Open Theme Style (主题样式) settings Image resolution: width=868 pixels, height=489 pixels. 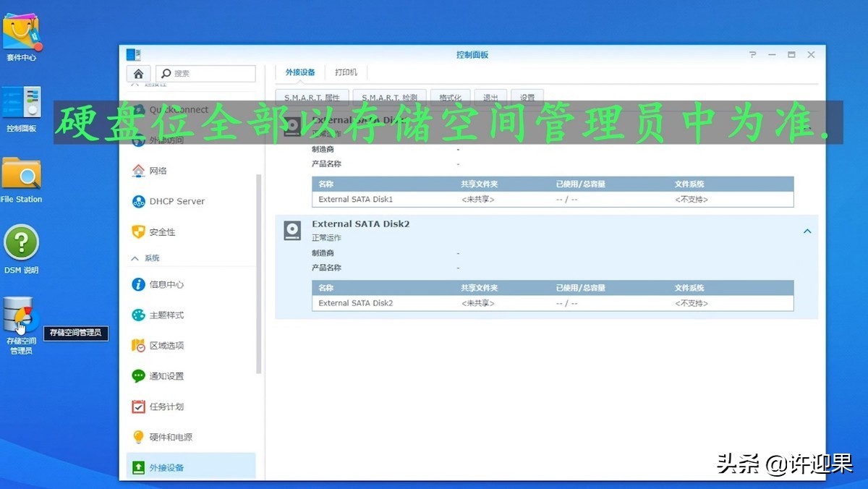pos(166,315)
